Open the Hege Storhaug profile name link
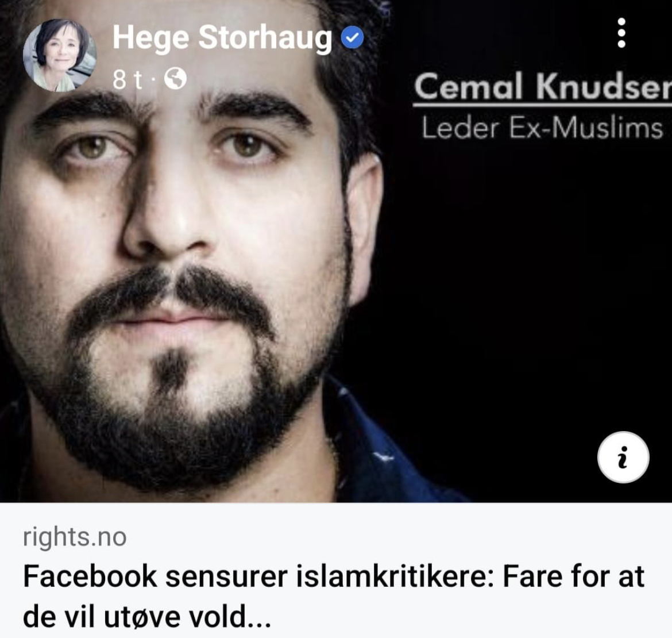The image size is (672, 638). (x=222, y=38)
